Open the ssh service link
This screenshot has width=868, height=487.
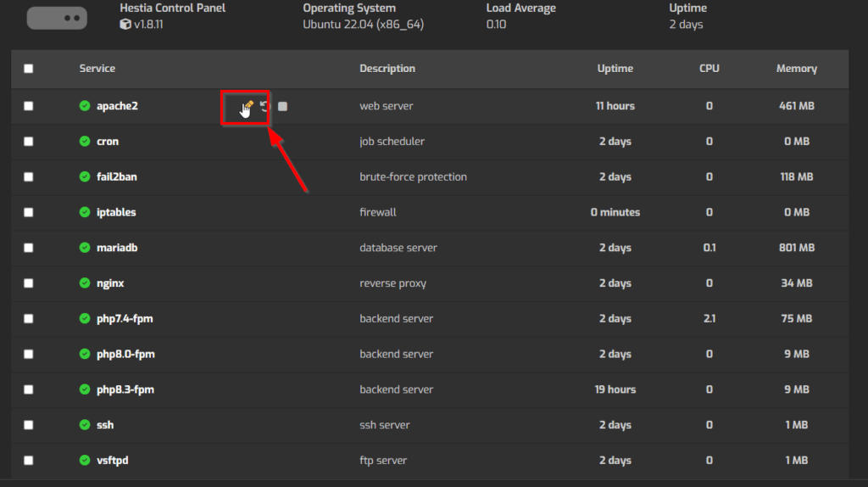coord(105,425)
